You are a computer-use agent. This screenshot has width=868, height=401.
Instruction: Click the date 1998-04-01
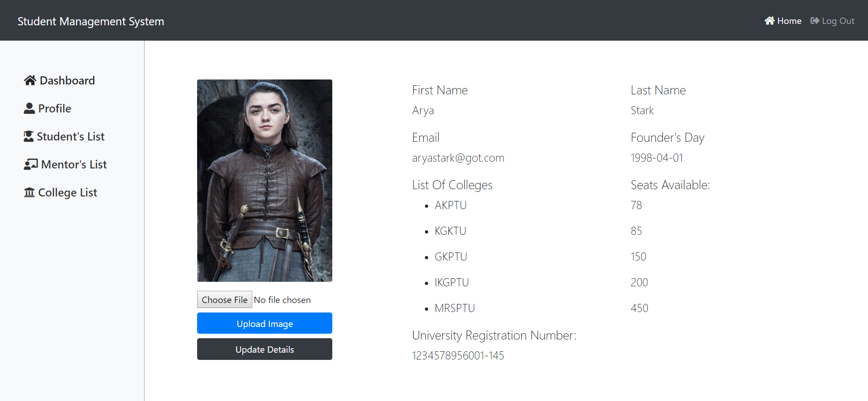click(x=657, y=158)
